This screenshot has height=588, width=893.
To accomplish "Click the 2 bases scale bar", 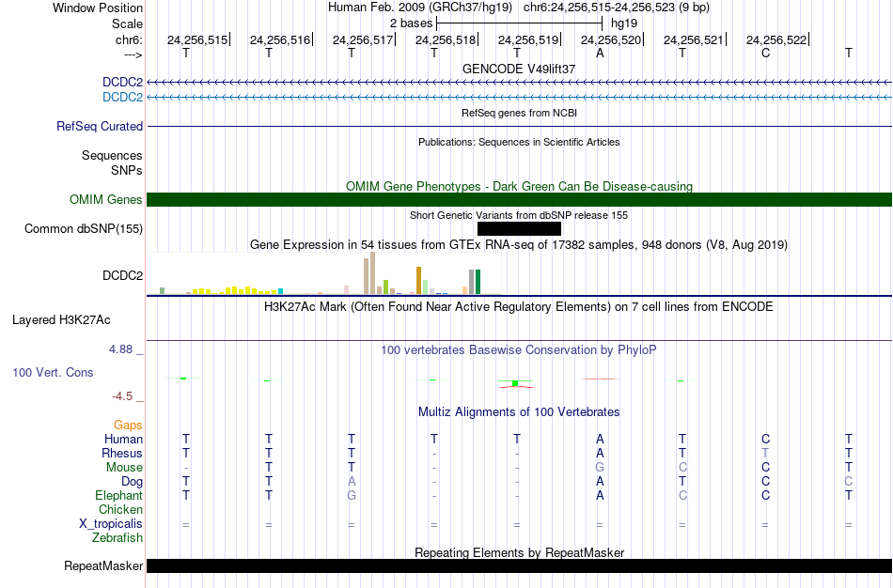I will (x=519, y=23).
